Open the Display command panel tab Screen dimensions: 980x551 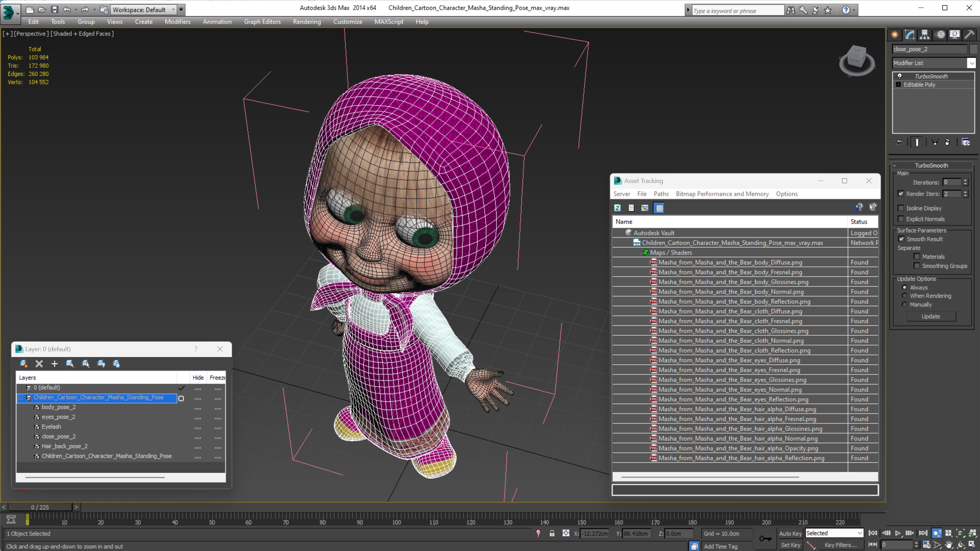955,35
